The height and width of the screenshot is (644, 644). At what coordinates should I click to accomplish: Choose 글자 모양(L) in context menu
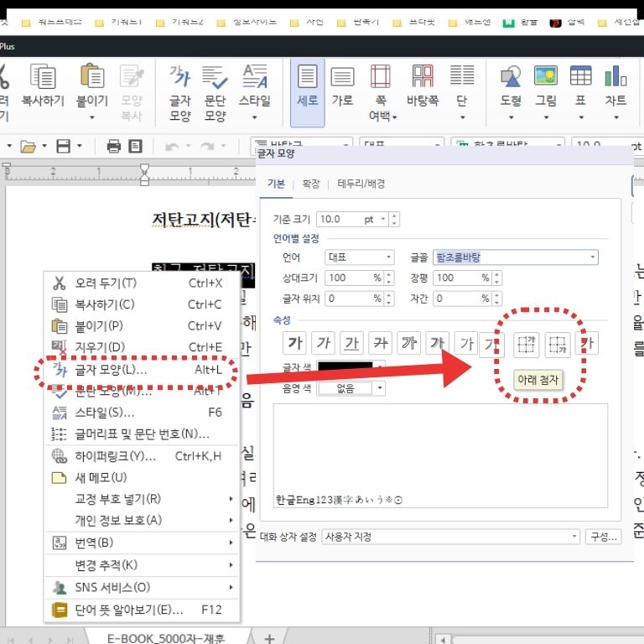(142, 370)
